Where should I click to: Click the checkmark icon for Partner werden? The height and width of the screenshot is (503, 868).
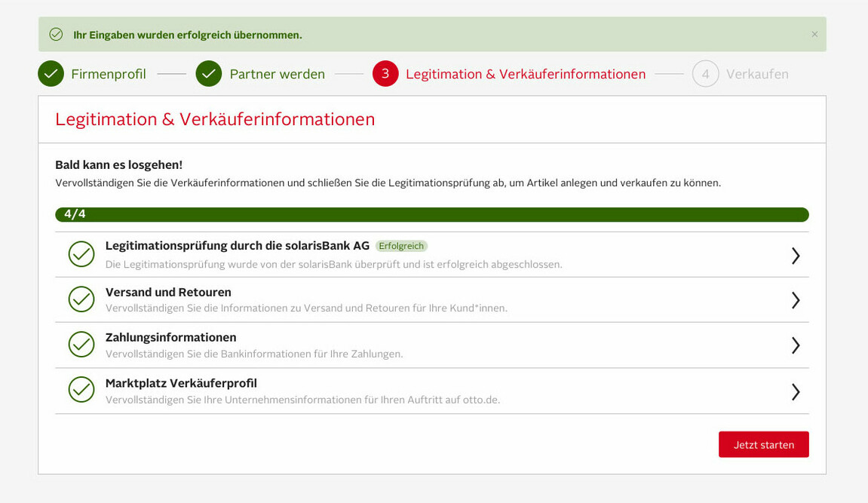pos(208,74)
